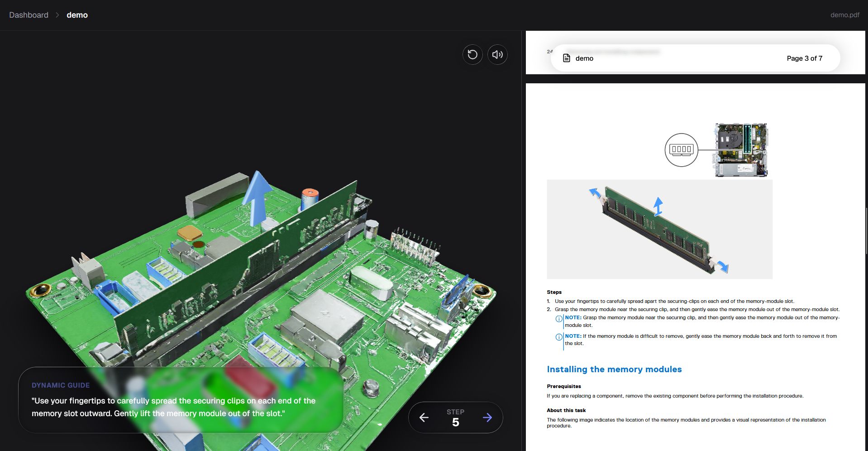Select the speaker icon in the viewer
The width and height of the screenshot is (868, 451).
pyautogui.click(x=497, y=54)
